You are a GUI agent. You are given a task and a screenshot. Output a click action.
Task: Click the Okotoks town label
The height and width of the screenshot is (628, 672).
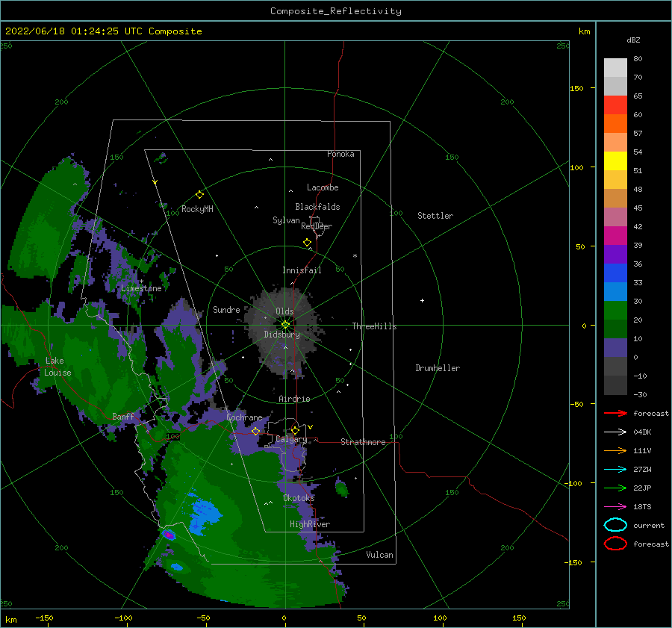[x=299, y=497]
